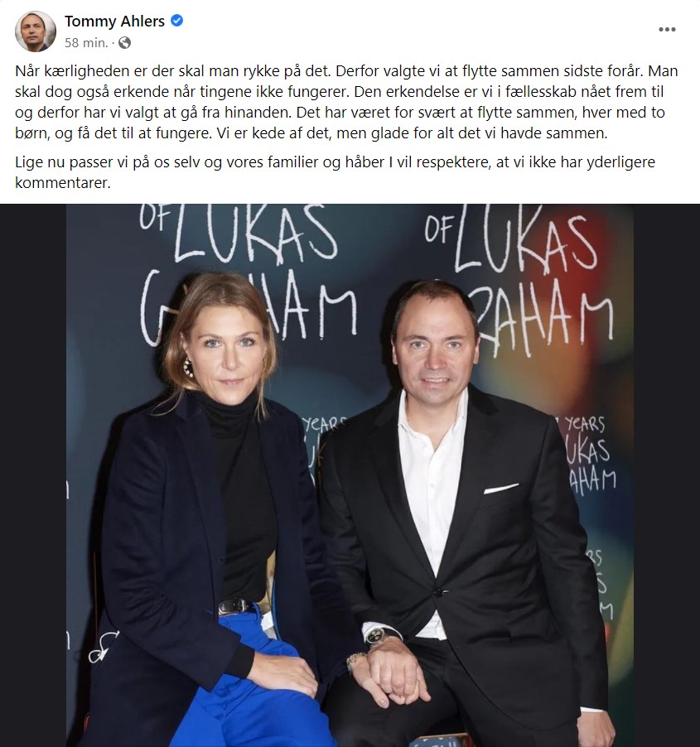This screenshot has height=747, width=700.
Task: Open the three-dot post options menu
Action: 667,30
